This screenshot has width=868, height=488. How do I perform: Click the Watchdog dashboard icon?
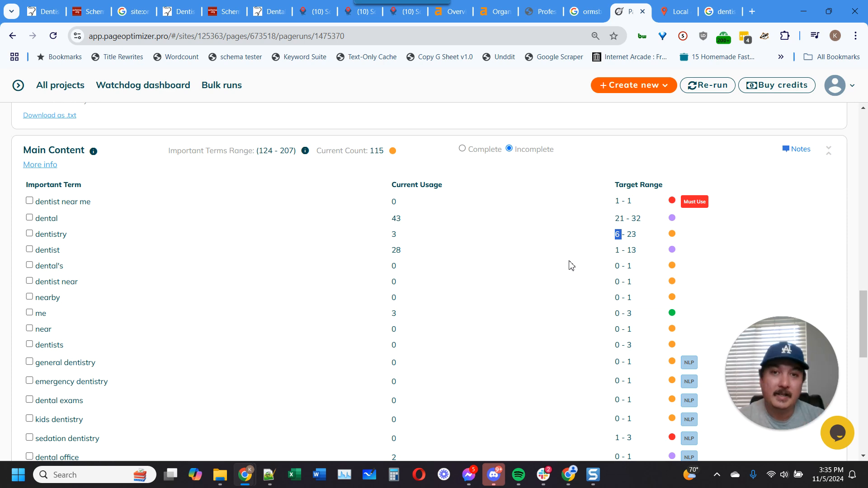143,84
